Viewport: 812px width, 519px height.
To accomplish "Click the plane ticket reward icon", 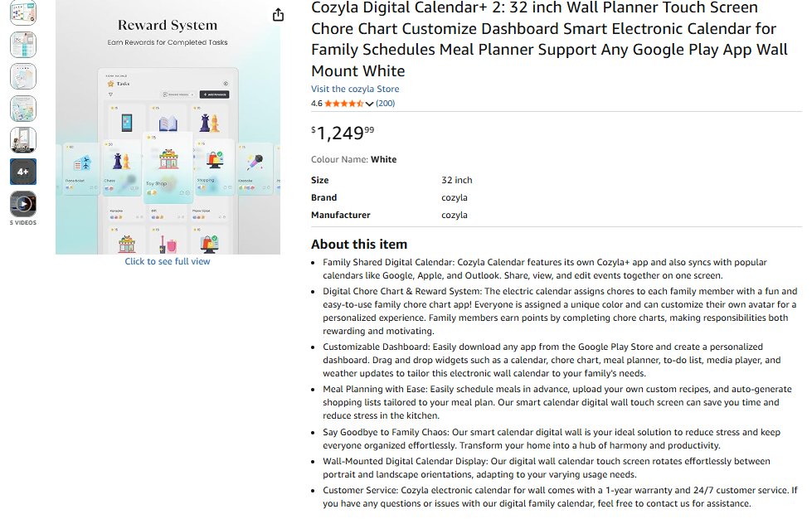I will click(x=83, y=162).
